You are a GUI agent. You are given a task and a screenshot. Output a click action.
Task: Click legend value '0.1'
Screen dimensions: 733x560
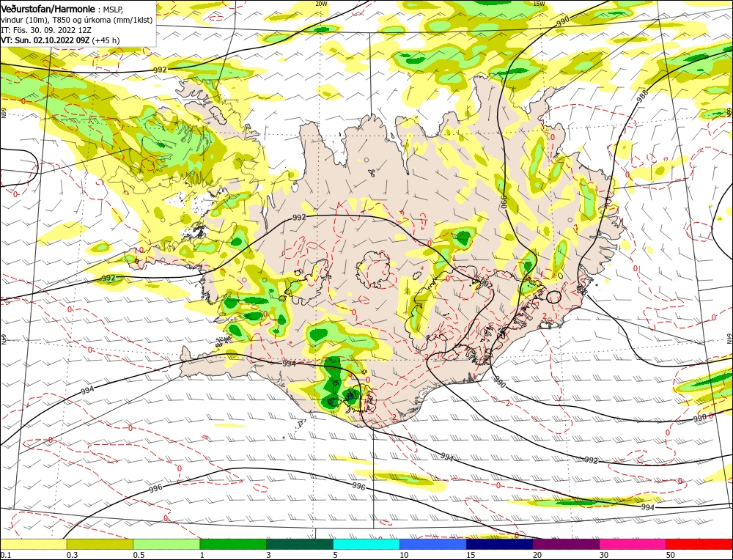coord(6,555)
